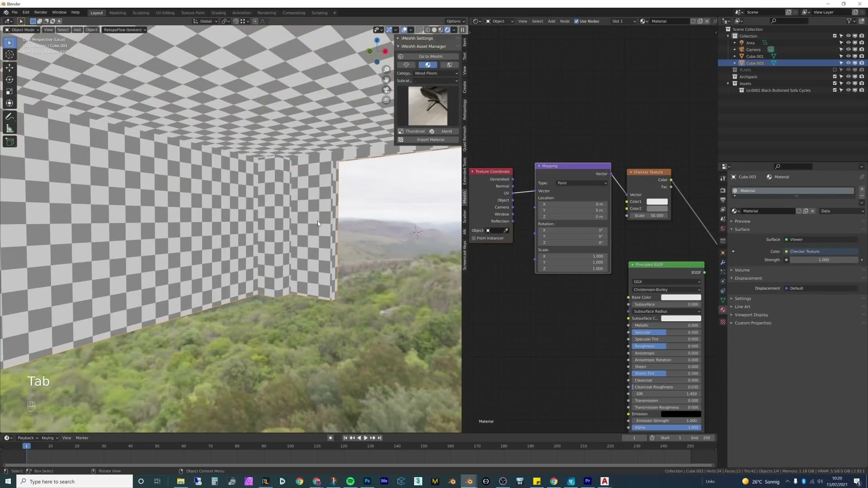Open the Output properties tab

pos(722,200)
